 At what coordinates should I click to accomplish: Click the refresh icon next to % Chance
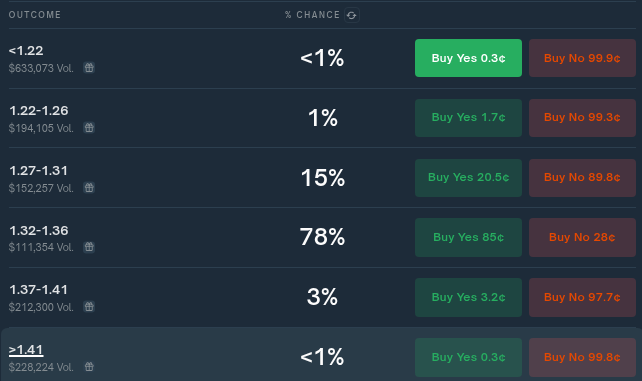(352, 15)
